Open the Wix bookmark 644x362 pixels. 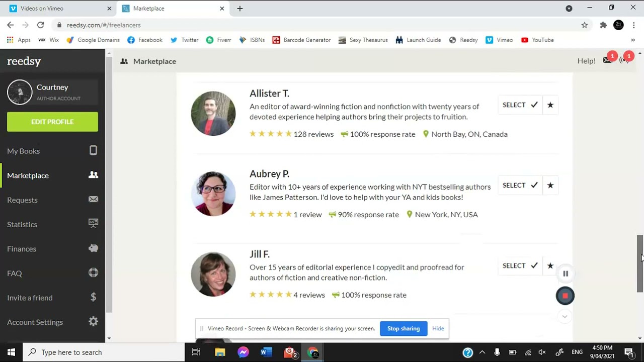[x=49, y=40]
